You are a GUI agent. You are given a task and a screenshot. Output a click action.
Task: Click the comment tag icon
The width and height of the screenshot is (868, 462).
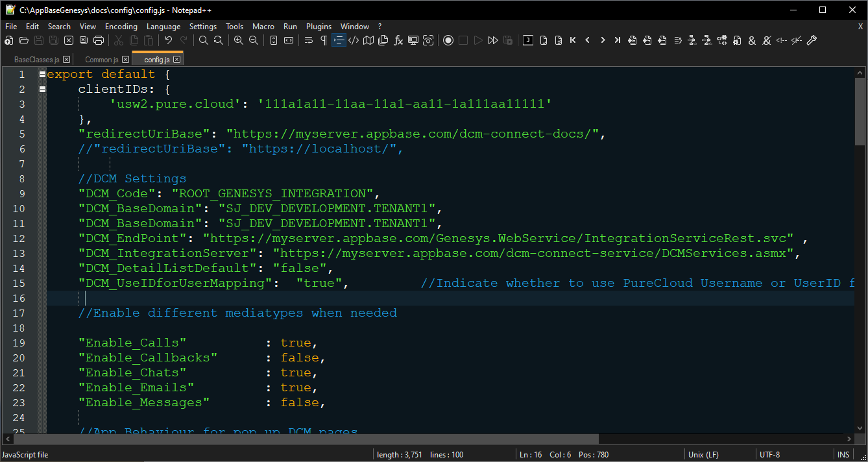tap(782, 40)
